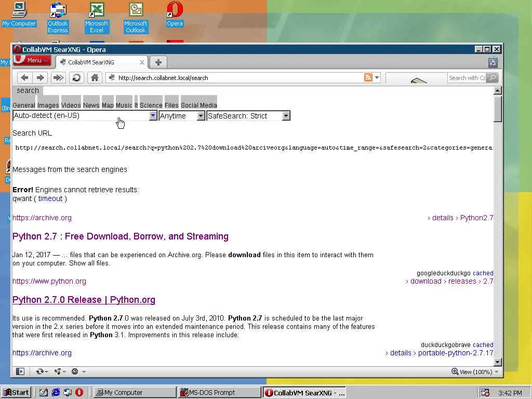Open Outlook Express desktop icon
532x399 pixels.
click(58, 18)
